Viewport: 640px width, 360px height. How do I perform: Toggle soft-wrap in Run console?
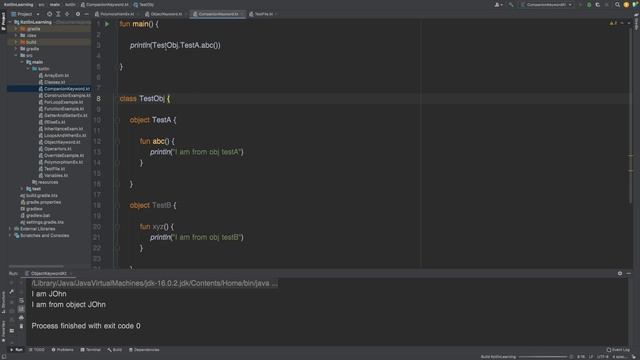tap(21, 300)
